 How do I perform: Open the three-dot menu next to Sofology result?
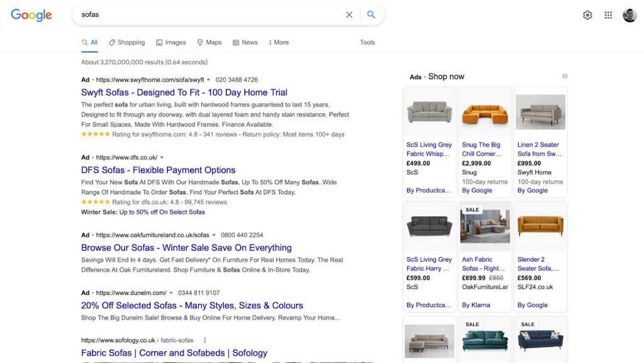click(204, 340)
